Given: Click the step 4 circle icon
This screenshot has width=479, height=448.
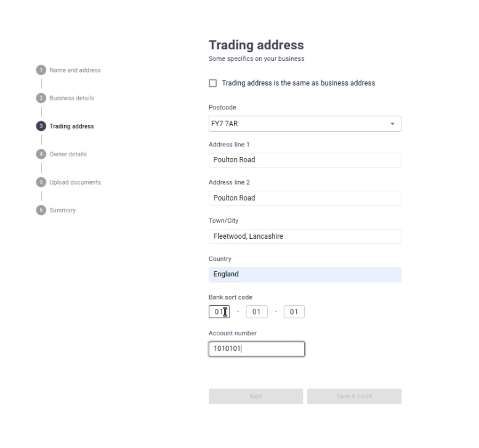Looking at the screenshot, I should tap(41, 154).
